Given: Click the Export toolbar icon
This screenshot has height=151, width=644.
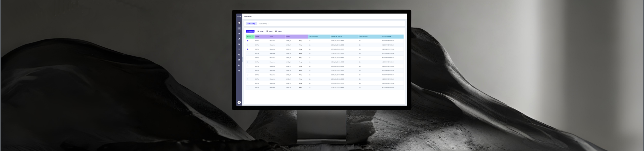Looking at the screenshot, I should coord(276,31).
